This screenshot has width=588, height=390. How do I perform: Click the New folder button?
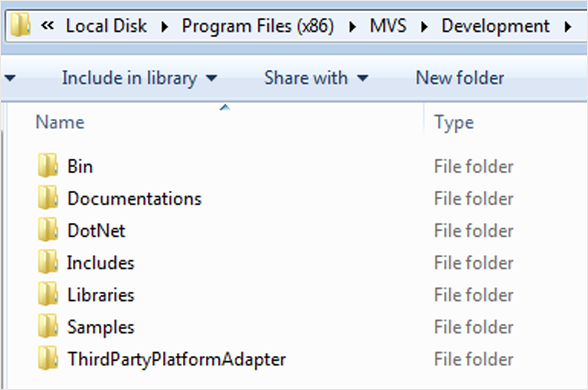[459, 78]
